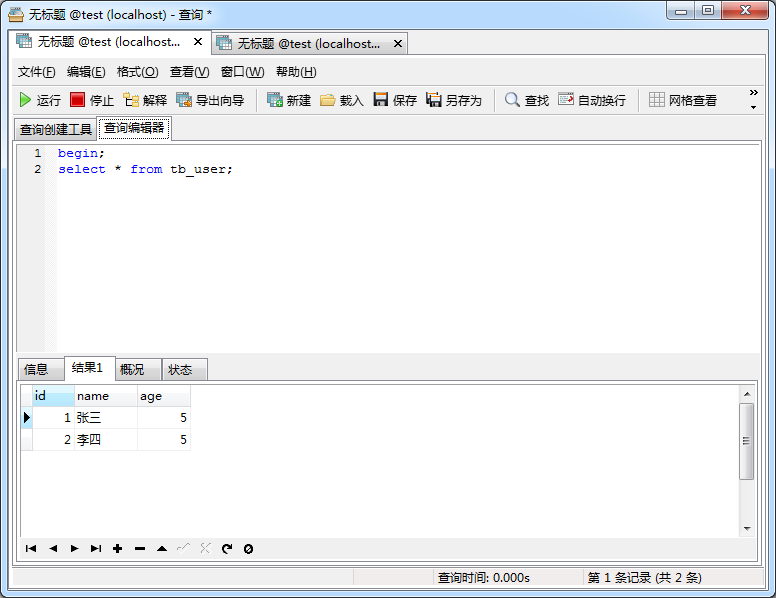Click the edit record triangle icon
This screenshot has height=598, width=776.
162,548
